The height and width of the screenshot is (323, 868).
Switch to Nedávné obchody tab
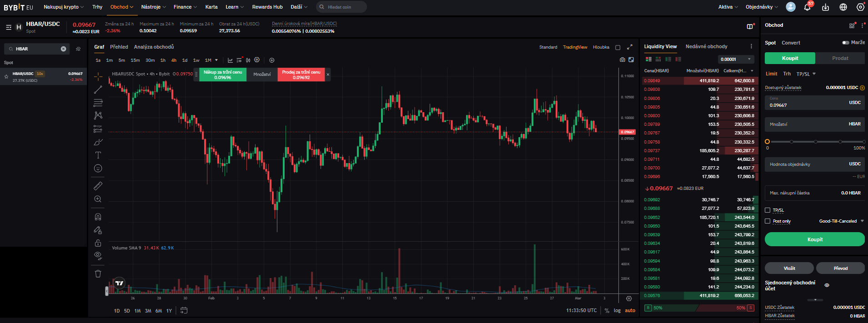pyautogui.click(x=706, y=46)
